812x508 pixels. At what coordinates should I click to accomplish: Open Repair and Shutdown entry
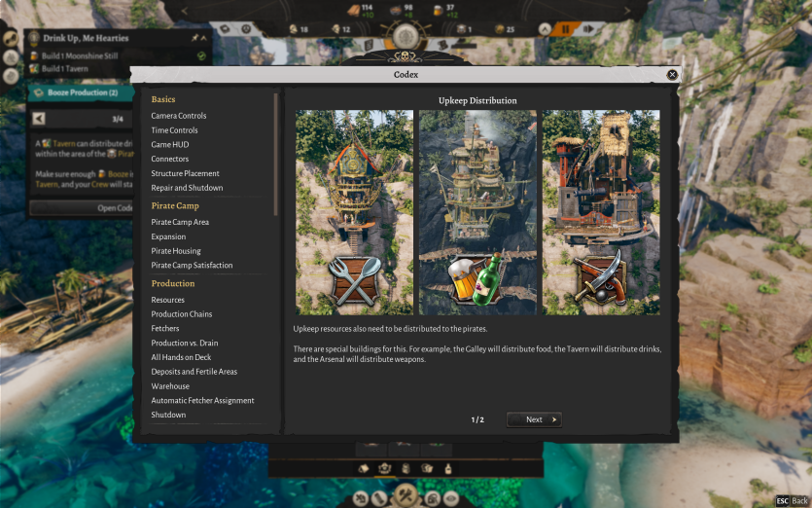pyautogui.click(x=187, y=188)
